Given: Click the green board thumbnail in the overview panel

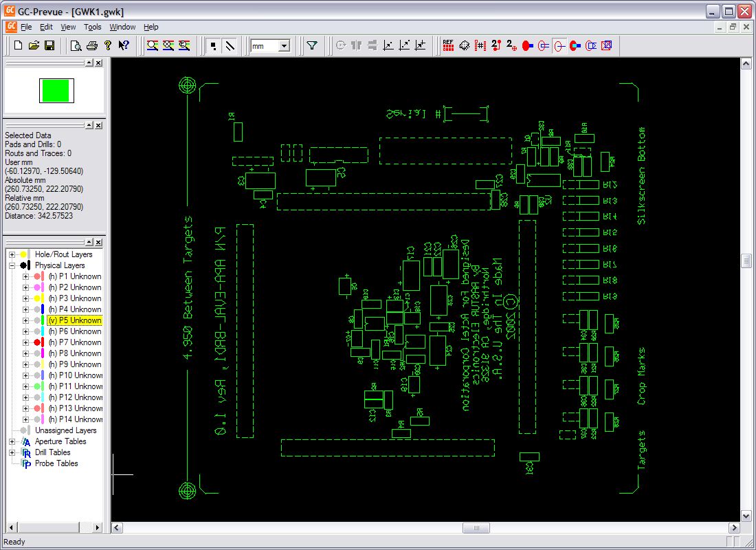Looking at the screenshot, I should click(55, 91).
